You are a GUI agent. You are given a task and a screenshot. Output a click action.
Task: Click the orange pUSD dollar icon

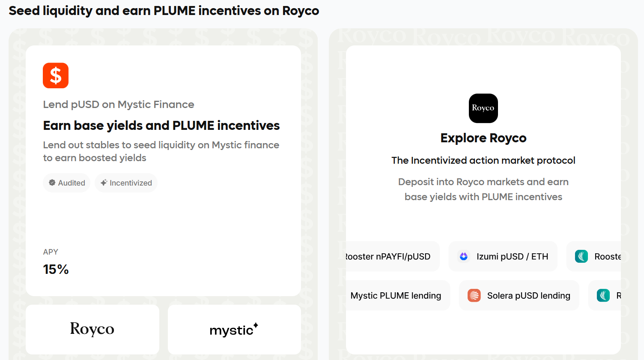click(x=56, y=75)
